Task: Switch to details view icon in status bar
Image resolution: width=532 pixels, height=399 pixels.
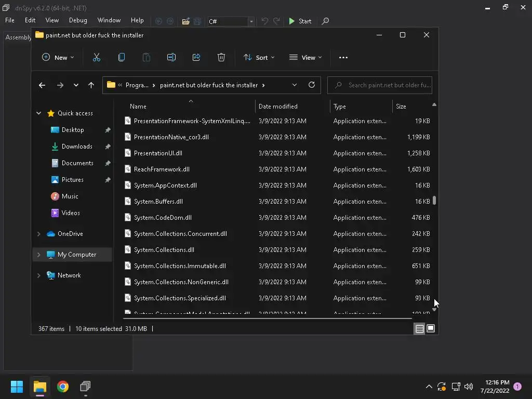Action: pyautogui.click(x=420, y=328)
